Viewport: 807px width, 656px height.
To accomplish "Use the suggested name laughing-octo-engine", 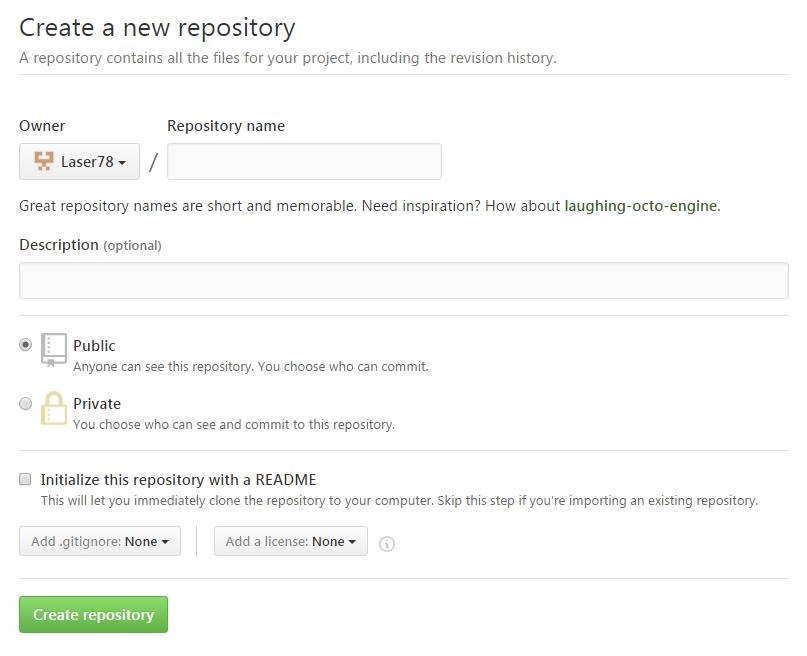I will [640, 206].
